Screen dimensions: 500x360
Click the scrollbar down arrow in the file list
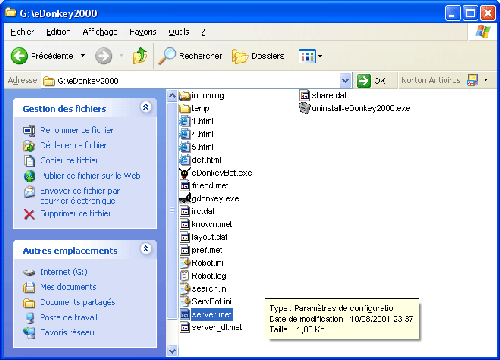tap(172, 351)
